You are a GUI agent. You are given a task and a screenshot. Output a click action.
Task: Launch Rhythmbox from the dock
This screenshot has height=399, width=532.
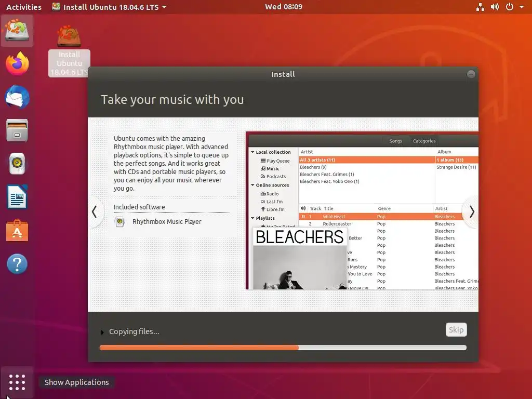point(17,164)
